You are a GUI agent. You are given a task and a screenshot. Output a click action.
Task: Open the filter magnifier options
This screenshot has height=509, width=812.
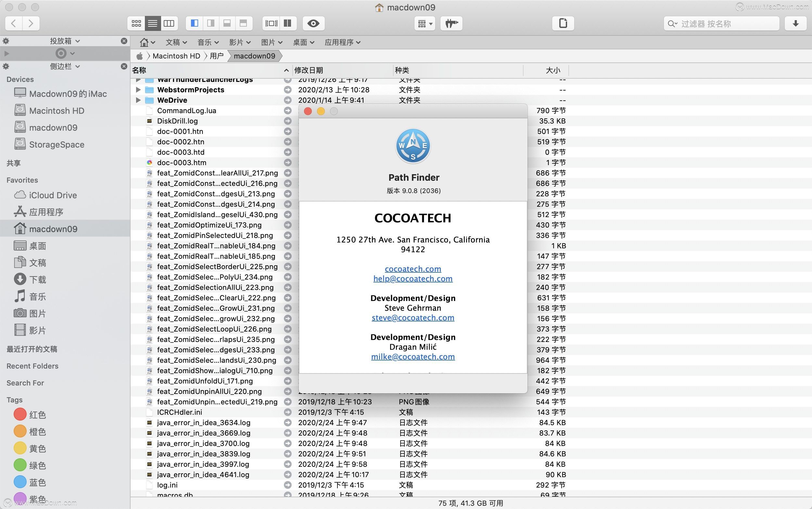672,24
